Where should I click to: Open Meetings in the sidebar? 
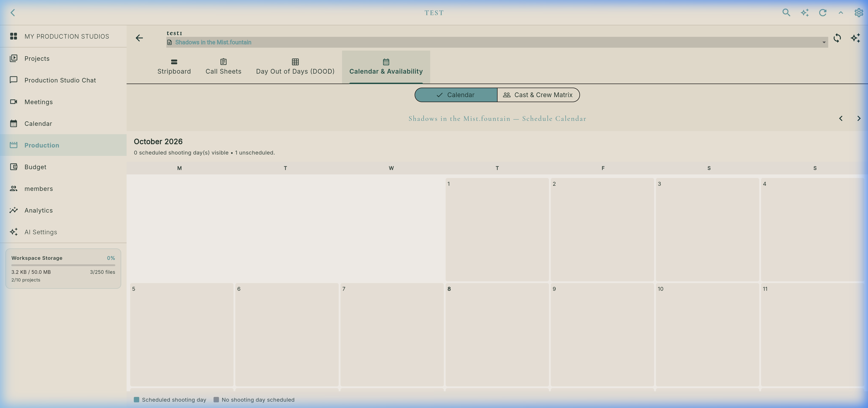(x=63, y=102)
